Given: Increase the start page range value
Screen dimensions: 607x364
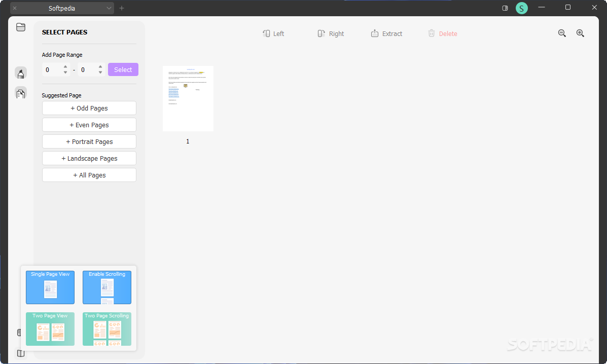Looking at the screenshot, I should click(x=65, y=67).
